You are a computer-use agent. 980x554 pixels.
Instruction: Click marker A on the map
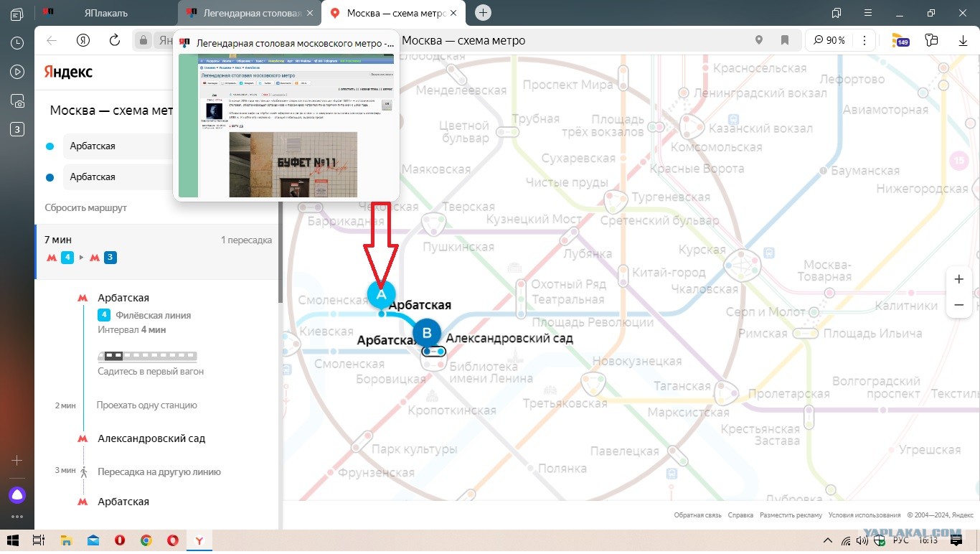coord(382,294)
